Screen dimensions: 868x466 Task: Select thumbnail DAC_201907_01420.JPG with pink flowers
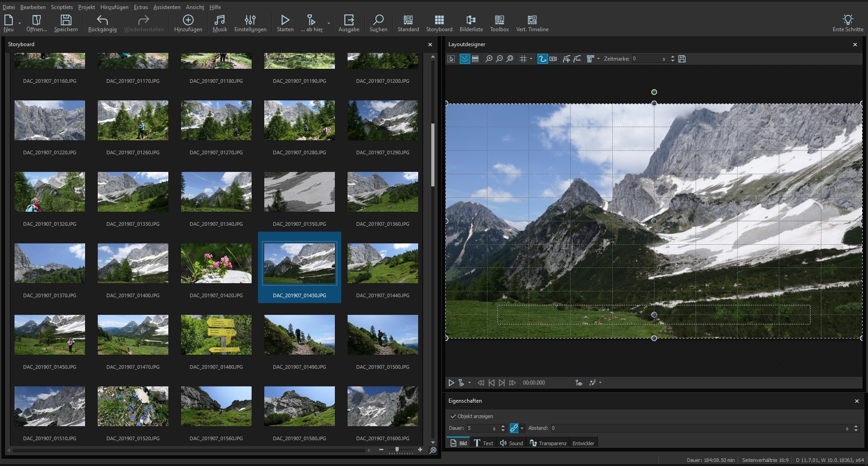coord(216,264)
